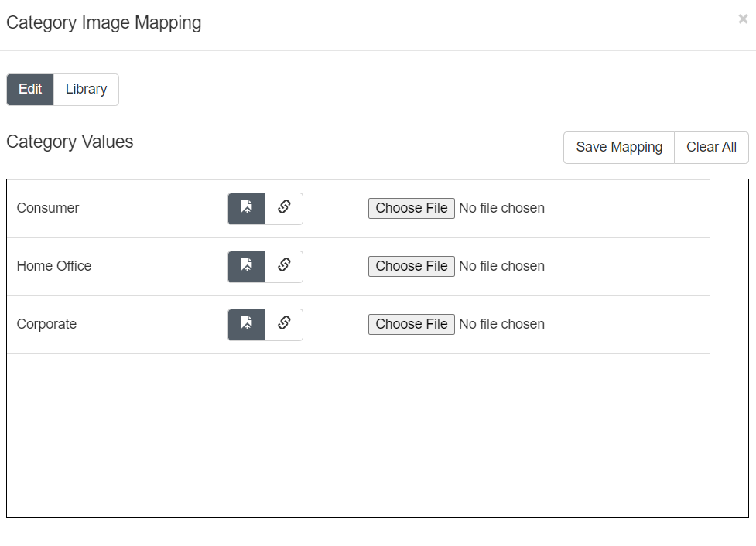This screenshot has height=546, width=756.
Task: Select image upload icon for Home Office
Action: point(246,266)
